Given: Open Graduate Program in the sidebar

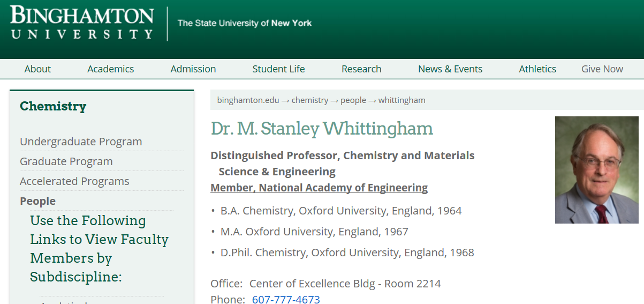Looking at the screenshot, I should coord(66,161).
